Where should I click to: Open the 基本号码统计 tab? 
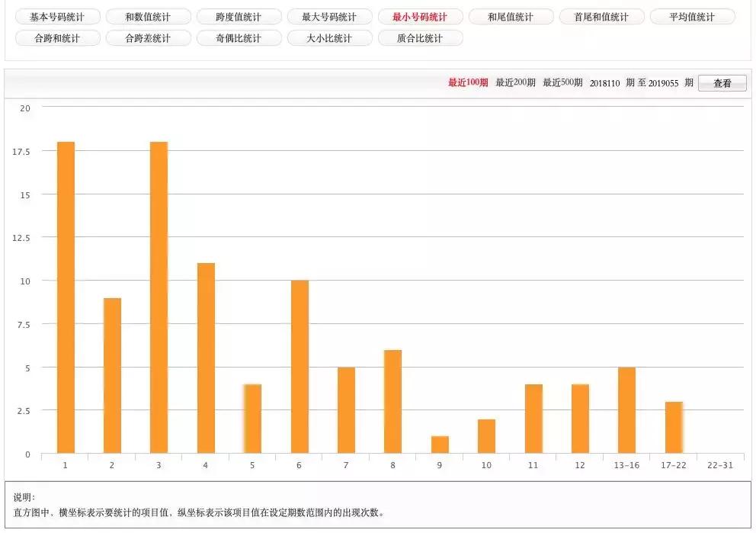[57, 17]
